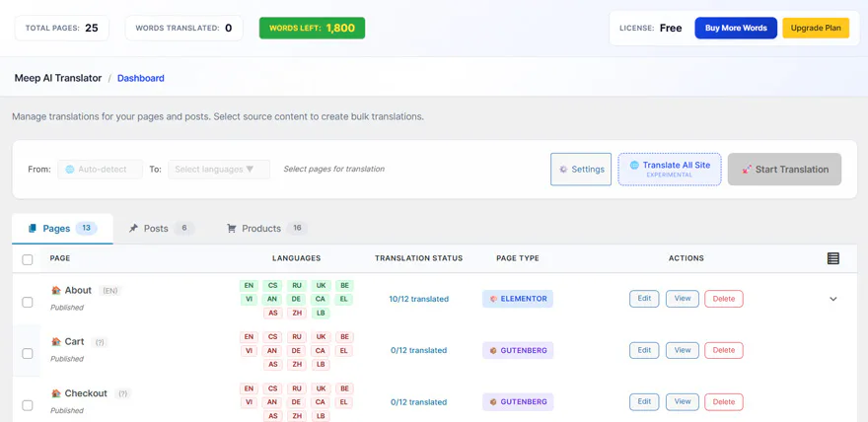The width and height of the screenshot is (868, 422).
Task: Click the green LB tag in About row
Action: coord(320,313)
